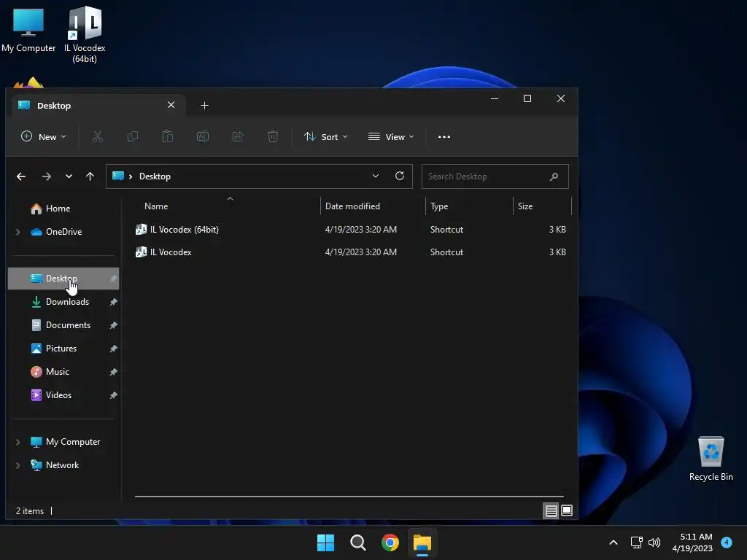This screenshot has width=747, height=560.
Task: Expand the My Computer tree node
Action: (x=18, y=442)
